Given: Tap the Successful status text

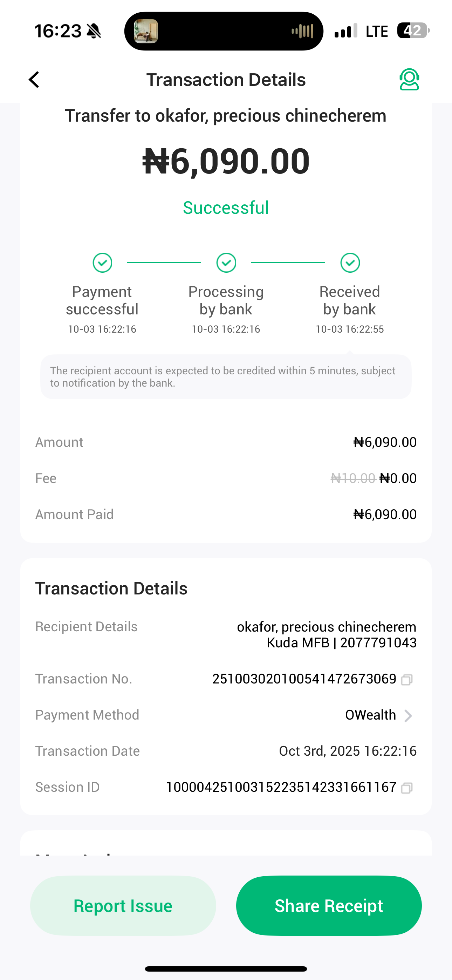Looking at the screenshot, I should click(226, 208).
